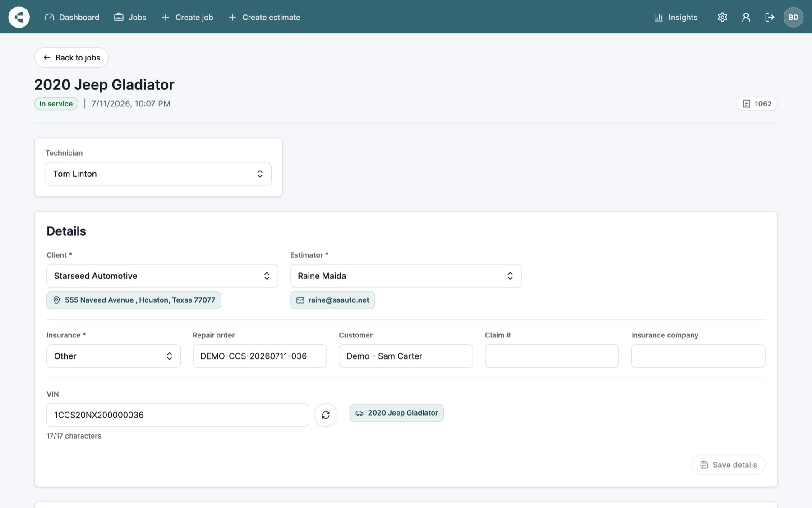812x508 pixels.
Task: Click the 7/11/2026, 10:07 PM timestamp
Action: tap(131, 104)
